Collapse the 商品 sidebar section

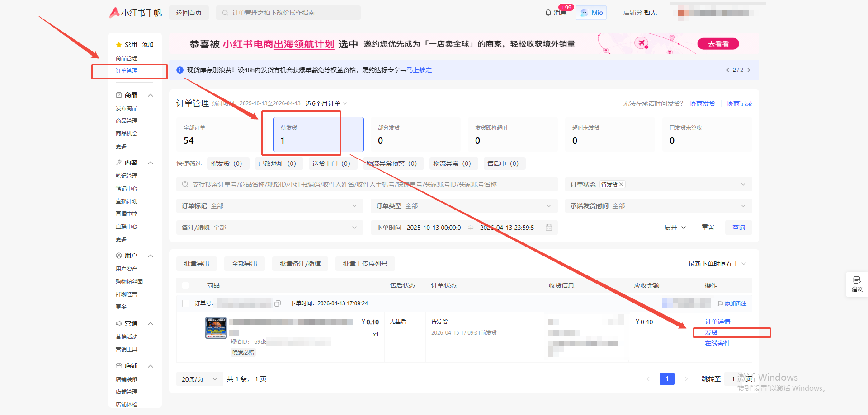click(x=151, y=95)
